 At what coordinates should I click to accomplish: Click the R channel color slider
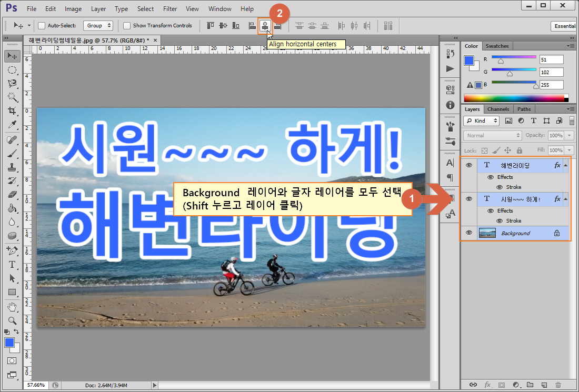(x=514, y=57)
